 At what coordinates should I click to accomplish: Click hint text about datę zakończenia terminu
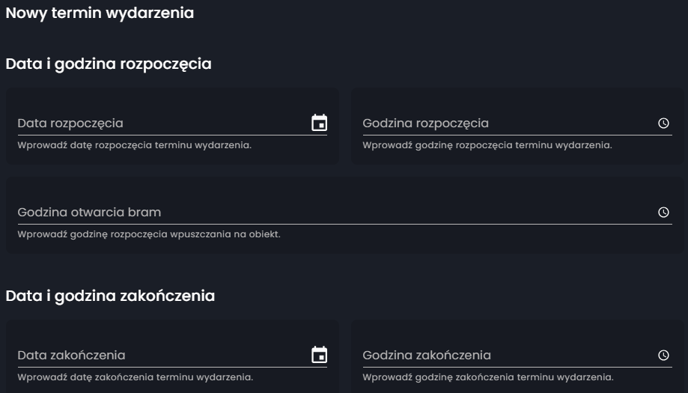tap(135, 377)
